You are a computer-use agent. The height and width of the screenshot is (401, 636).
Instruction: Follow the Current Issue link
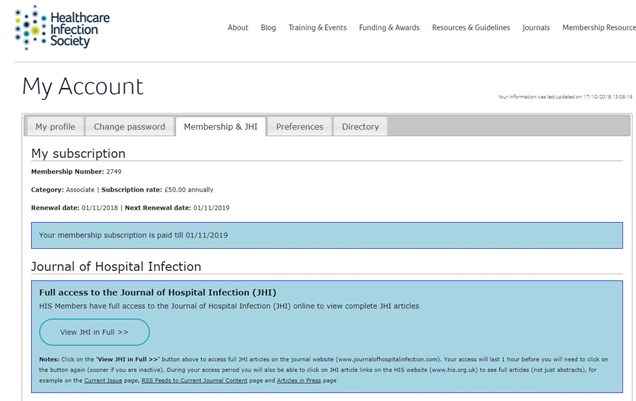(103, 381)
